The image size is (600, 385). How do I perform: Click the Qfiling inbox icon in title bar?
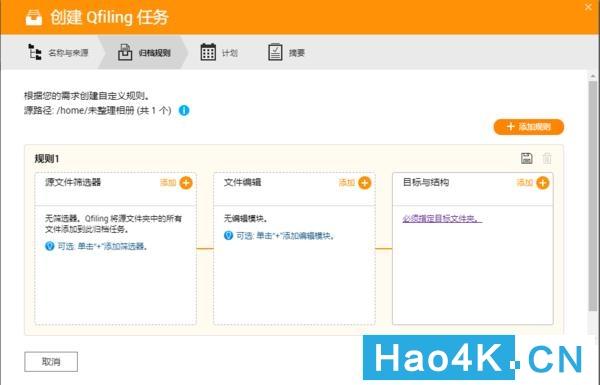(x=34, y=17)
